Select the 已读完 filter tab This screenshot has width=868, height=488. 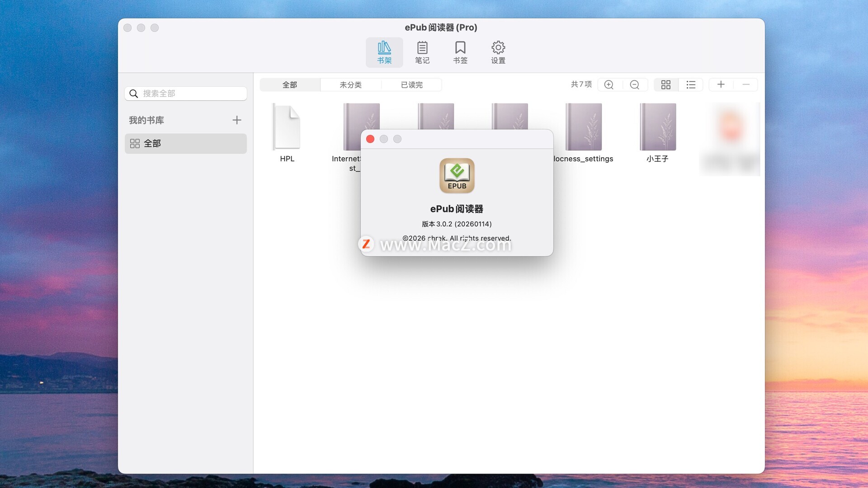[411, 84]
